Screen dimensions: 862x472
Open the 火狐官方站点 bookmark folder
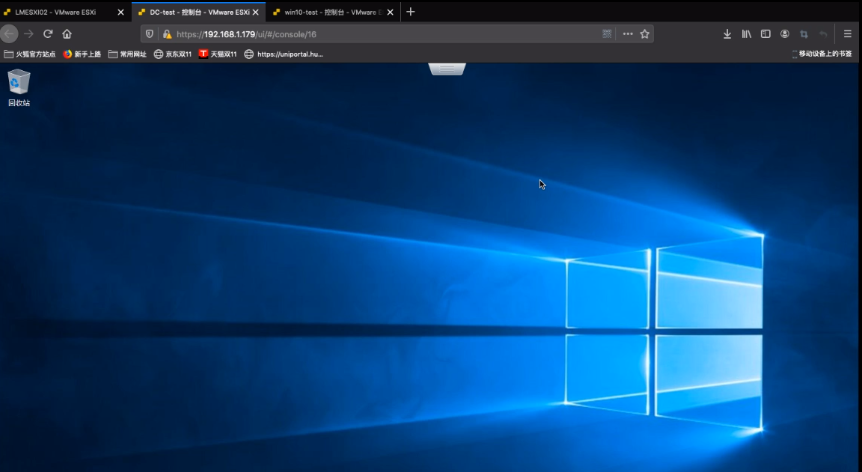tap(30, 54)
